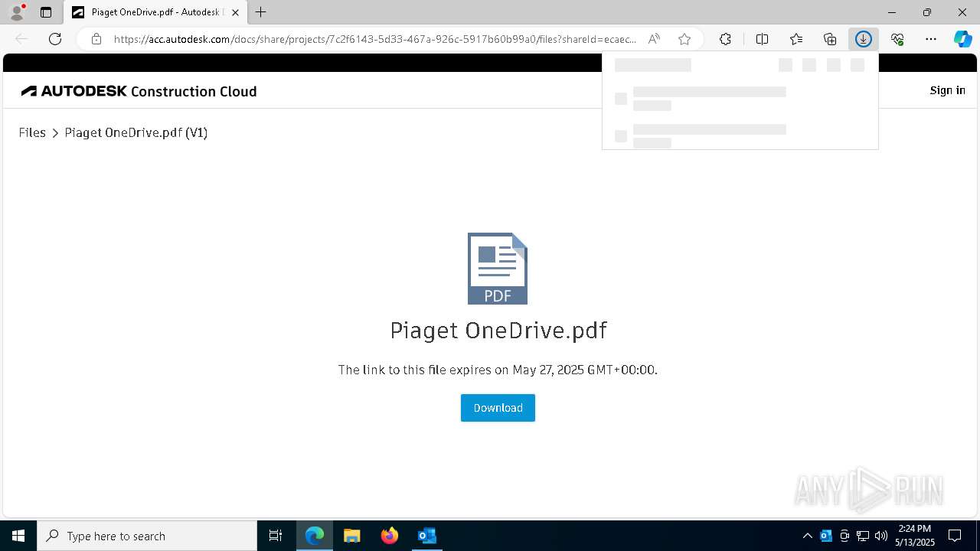Refresh the page in the browser
Screen dimensions: 980x551
(55, 39)
